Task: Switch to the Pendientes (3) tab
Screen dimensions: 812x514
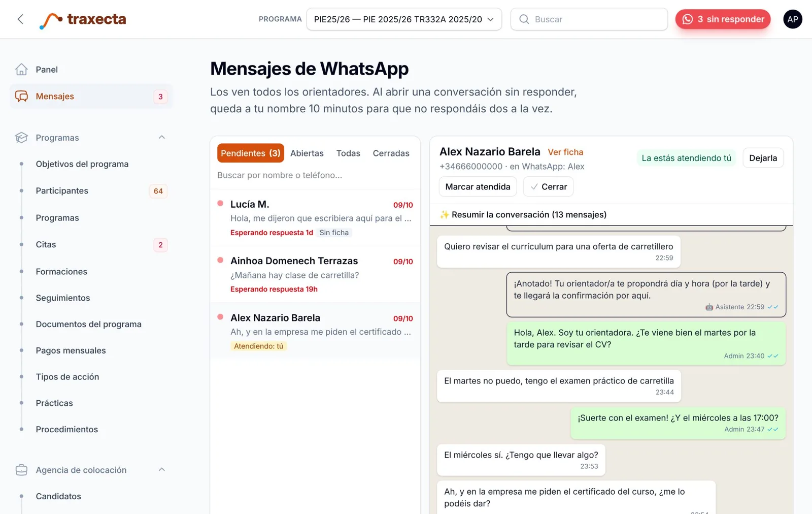Action: (x=251, y=153)
